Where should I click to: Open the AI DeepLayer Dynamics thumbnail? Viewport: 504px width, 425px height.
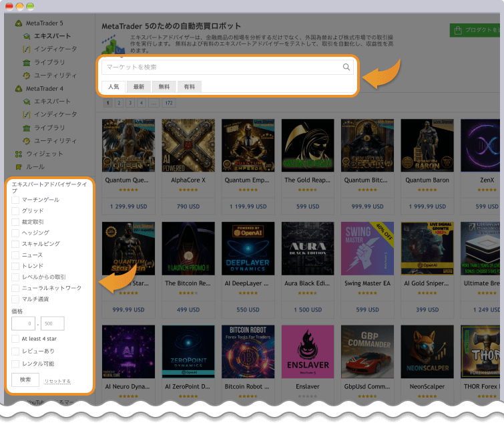click(248, 249)
